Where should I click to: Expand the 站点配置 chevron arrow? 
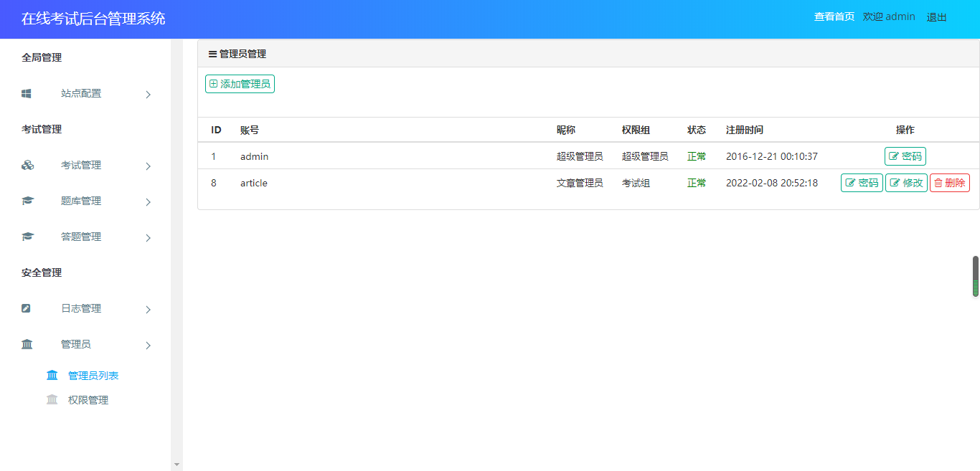point(149,95)
